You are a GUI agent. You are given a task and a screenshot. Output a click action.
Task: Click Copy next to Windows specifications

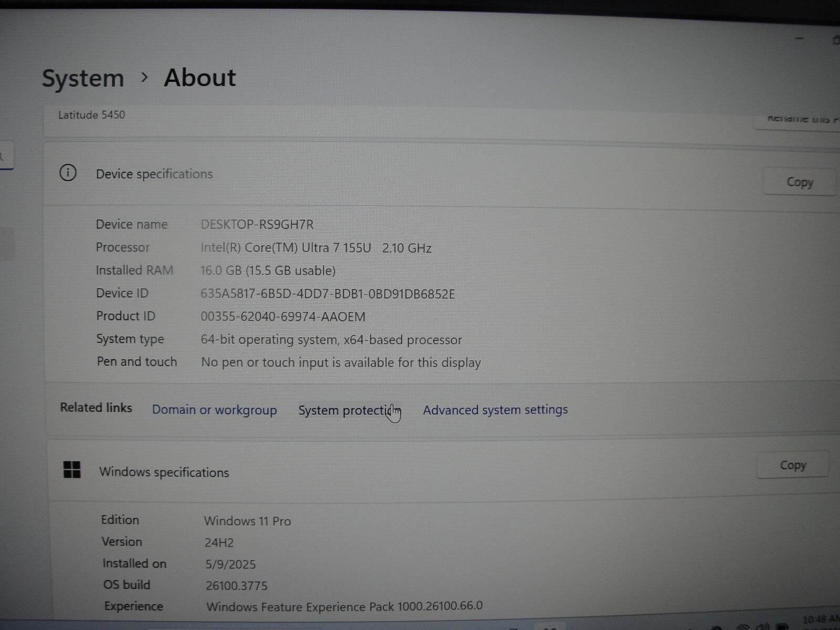pyautogui.click(x=793, y=465)
